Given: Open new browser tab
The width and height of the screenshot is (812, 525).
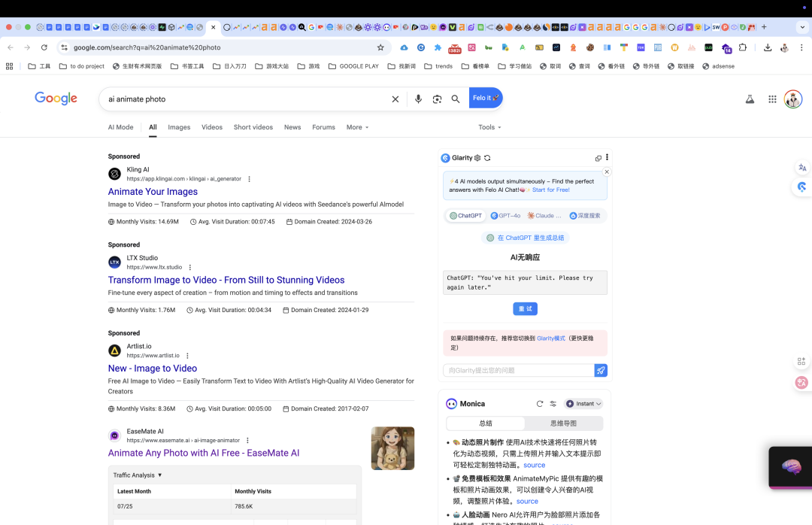Looking at the screenshot, I should tap(764, 27).
